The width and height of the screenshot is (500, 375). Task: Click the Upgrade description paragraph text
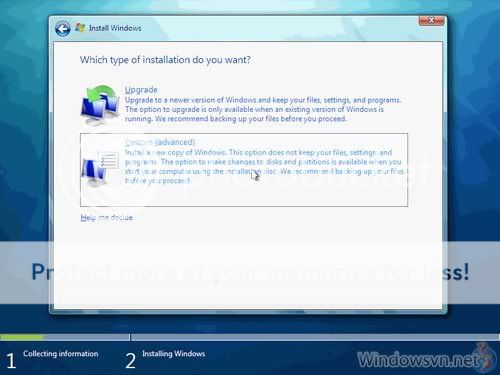tap(263, 109)
